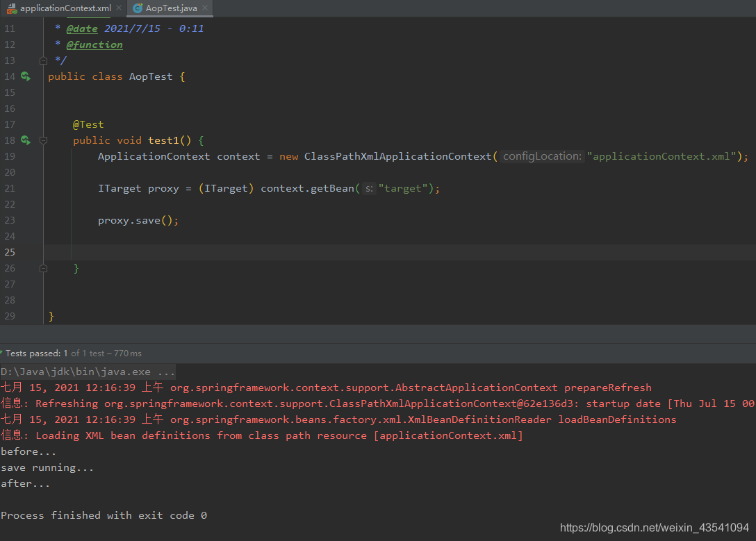Click the fold end marker at line 26
Viewport: 756px width, 541px height.
(x=43, y=268)
